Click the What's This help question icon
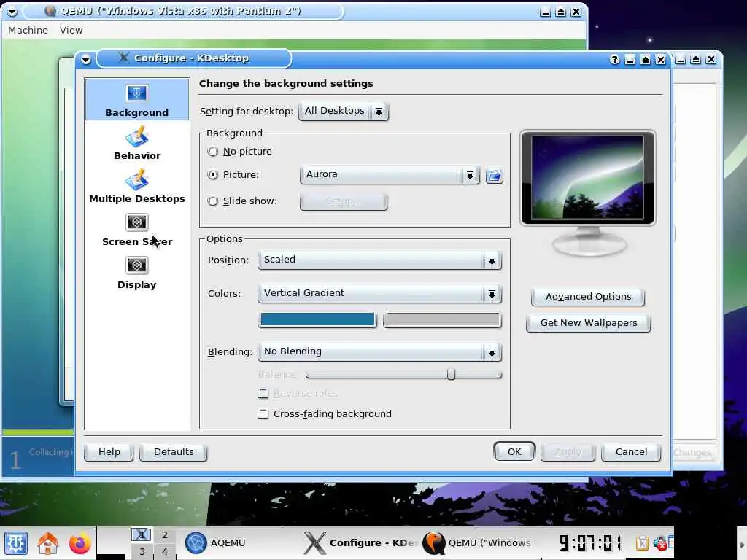 614,60
